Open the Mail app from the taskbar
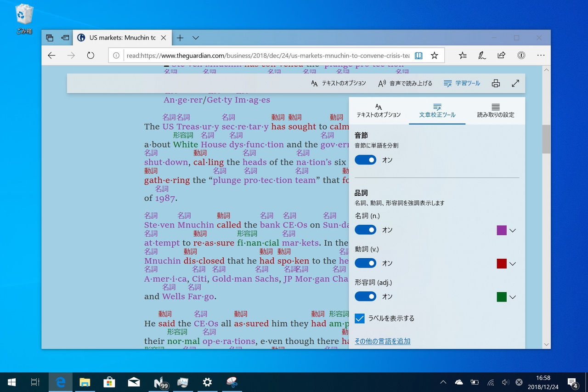 click(x=134, y=382)
